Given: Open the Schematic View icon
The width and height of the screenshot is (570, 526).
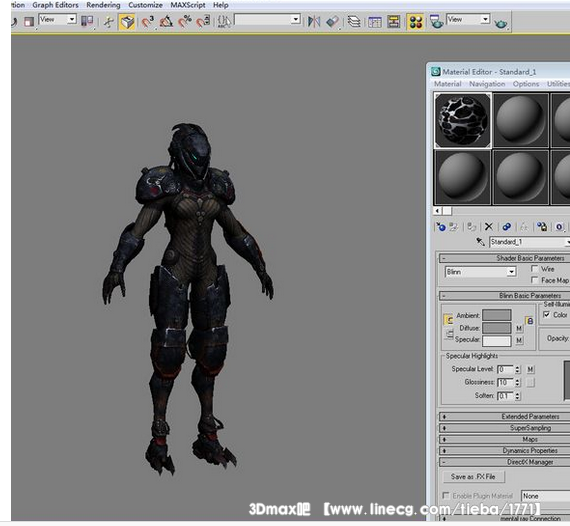Looking at the screenshot, I should click(393, 22).
